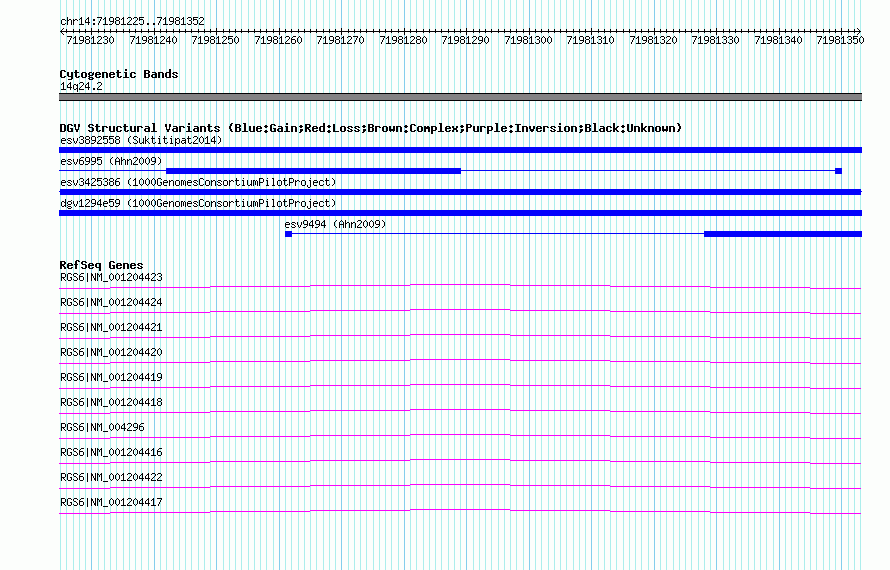This screenshot has width=890, height=570.
Task: Click the small end block of esv6995
Action: coord(838,171)
